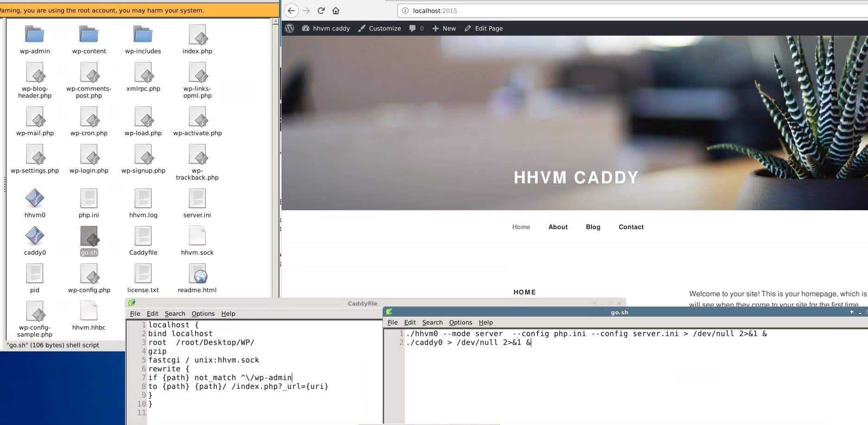The height and width of the screenshot is (425, 868).
Task: Select the pid file icon
Action: point(35,274)
